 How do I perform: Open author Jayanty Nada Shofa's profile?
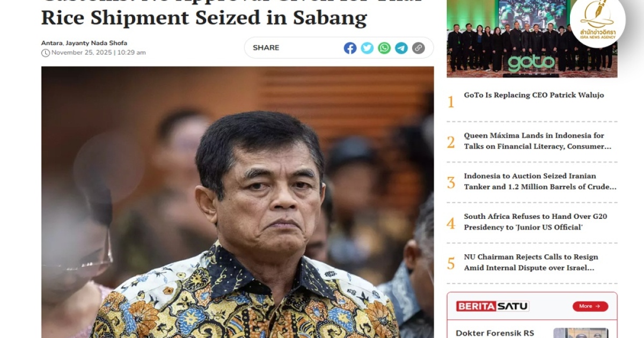96,43
